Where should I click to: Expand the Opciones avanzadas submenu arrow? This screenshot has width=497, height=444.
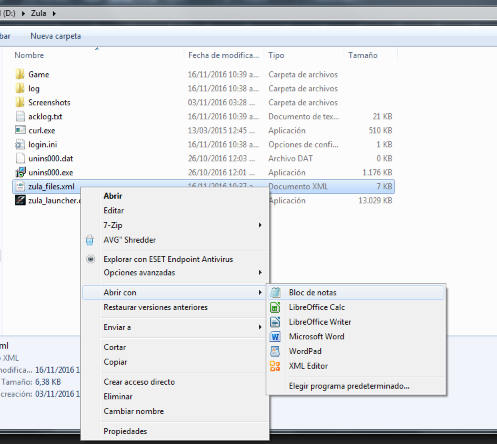point(260,273)
